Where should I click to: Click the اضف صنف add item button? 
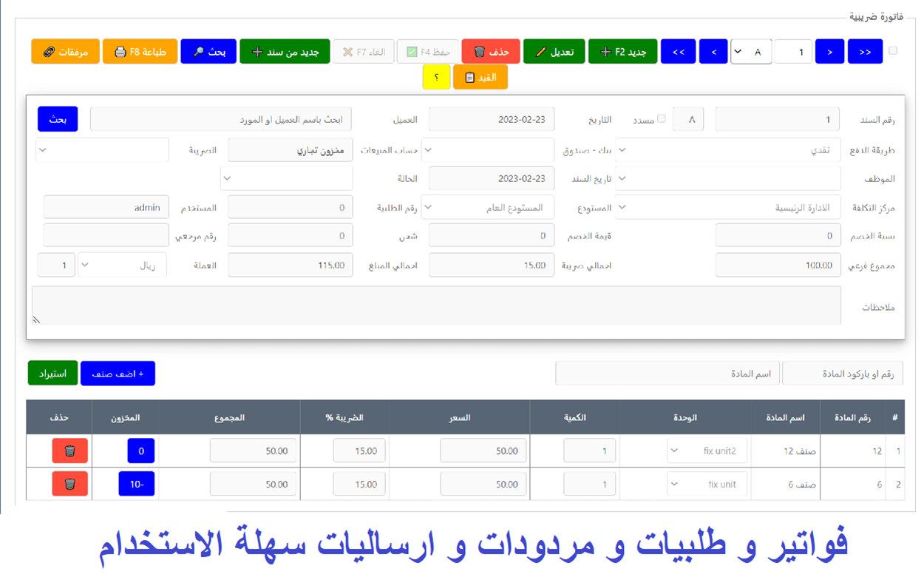click(x=118, y=374)
